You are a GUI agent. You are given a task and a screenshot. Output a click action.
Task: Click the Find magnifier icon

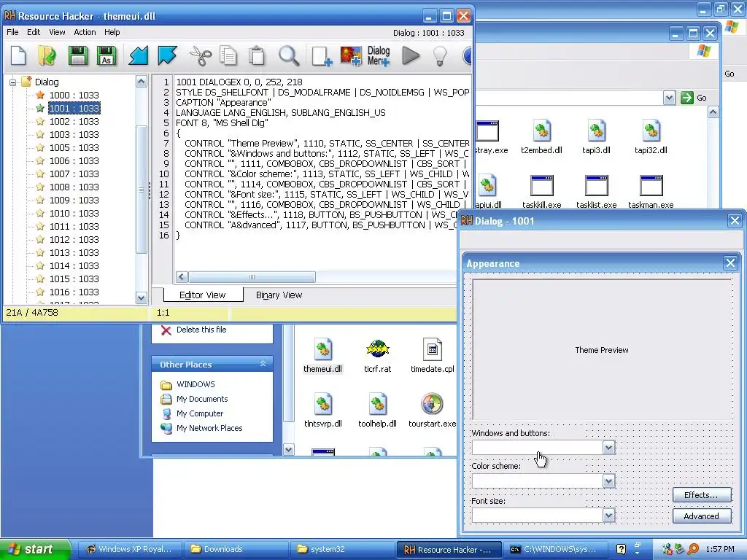point(289,55)
